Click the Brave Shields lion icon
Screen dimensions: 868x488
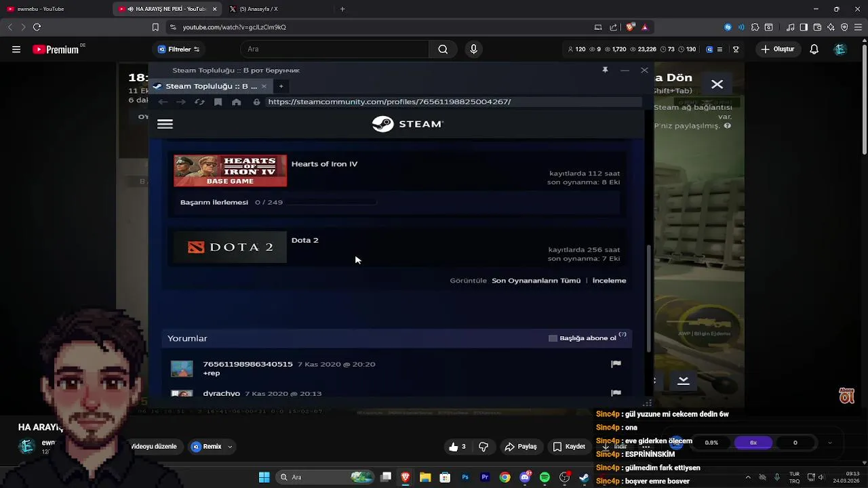tap(630, 27)
